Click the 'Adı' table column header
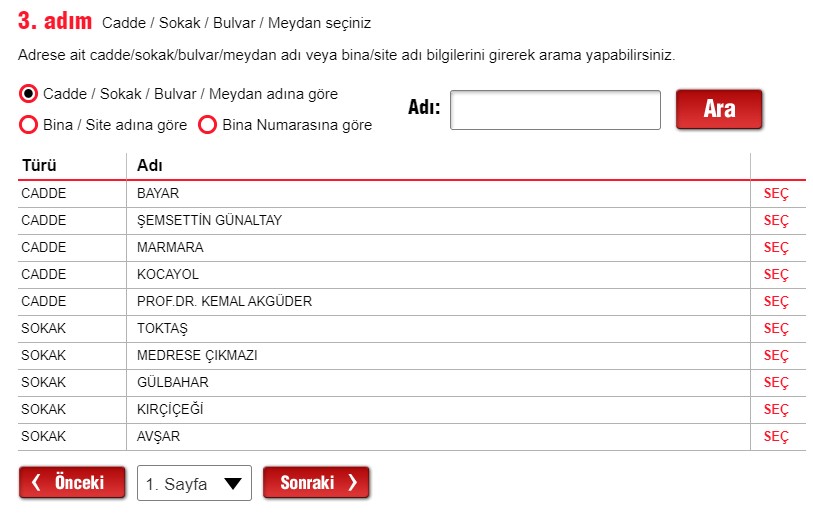The width and height of the screenshot is (813, 520). pos(150,165)
